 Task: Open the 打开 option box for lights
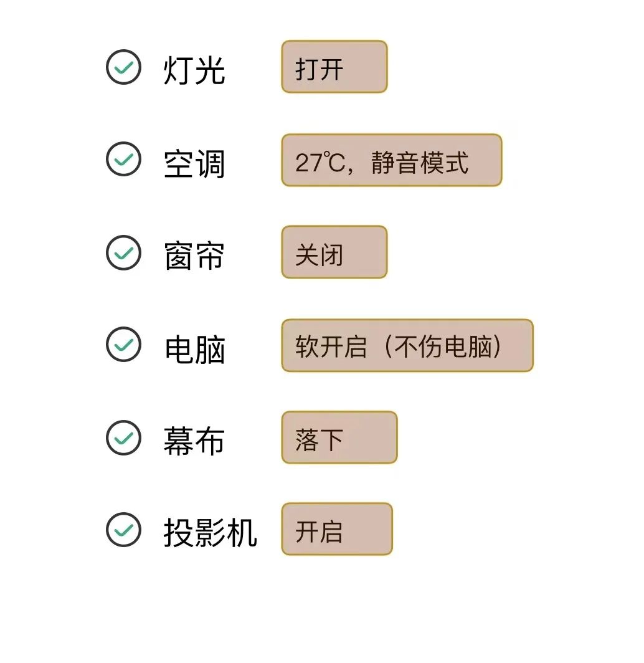[x=334, y=67]
